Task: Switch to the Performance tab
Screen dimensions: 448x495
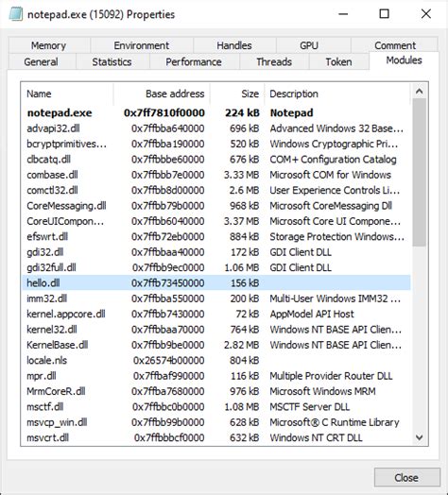Action: pos(194,61)
